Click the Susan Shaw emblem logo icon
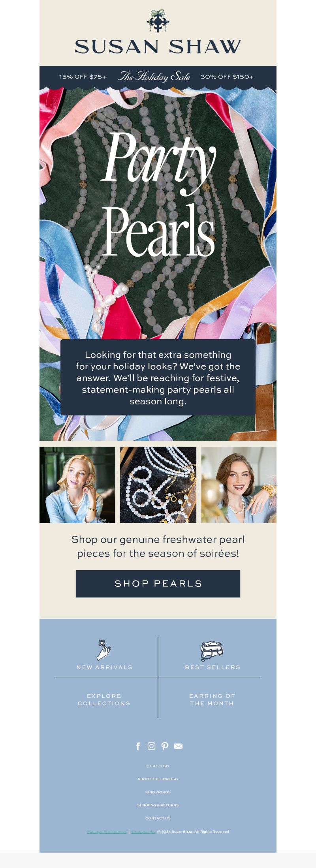This screenshot has width=316, height=868. coord(158,21)
